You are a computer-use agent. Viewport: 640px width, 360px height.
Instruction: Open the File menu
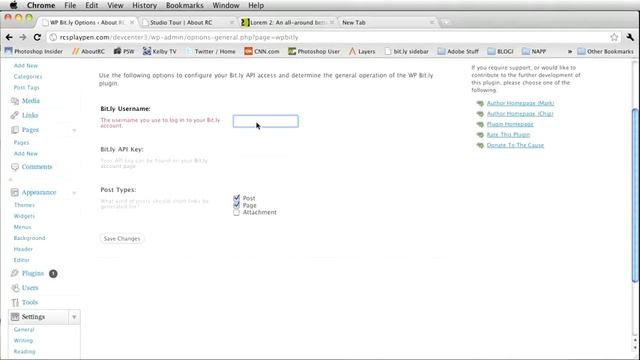pos(70,5)
